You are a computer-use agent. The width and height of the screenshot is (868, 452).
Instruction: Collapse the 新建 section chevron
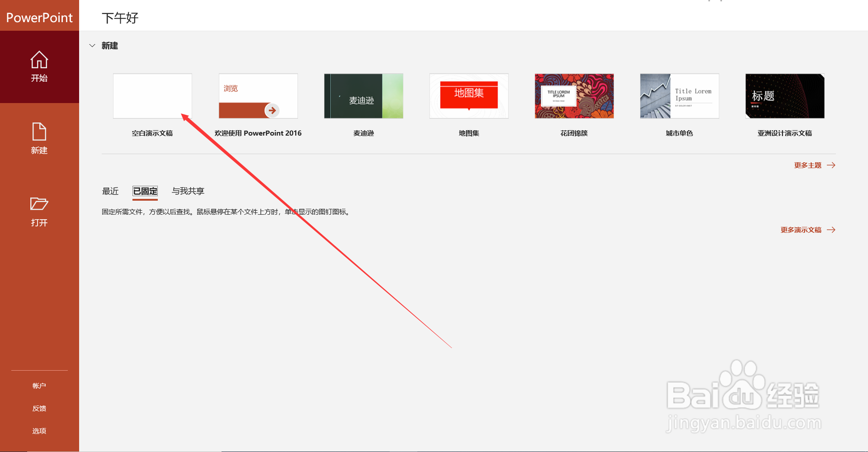tap(92, 46)
